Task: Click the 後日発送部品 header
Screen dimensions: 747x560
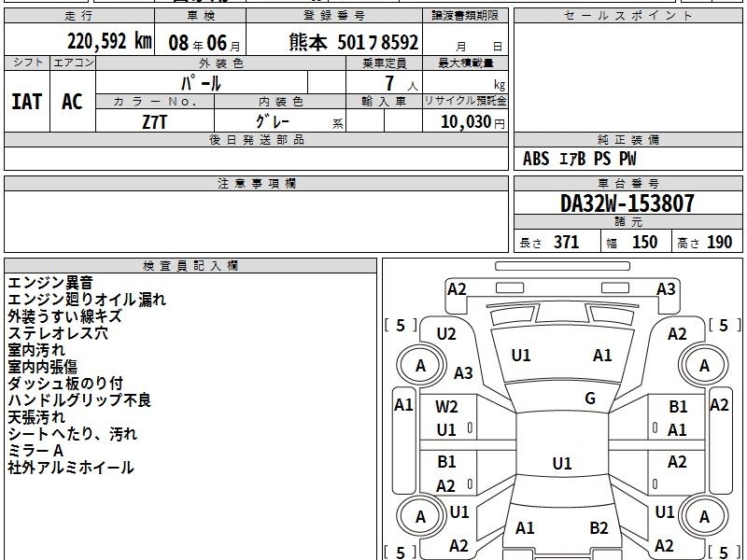Action: pyautogui.click(x=256, y=139)
